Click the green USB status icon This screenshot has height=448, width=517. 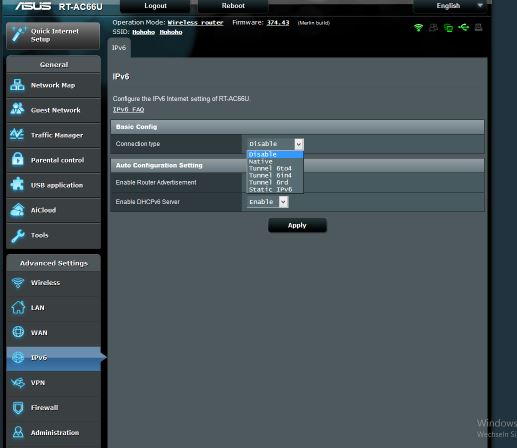click(463, 27)
